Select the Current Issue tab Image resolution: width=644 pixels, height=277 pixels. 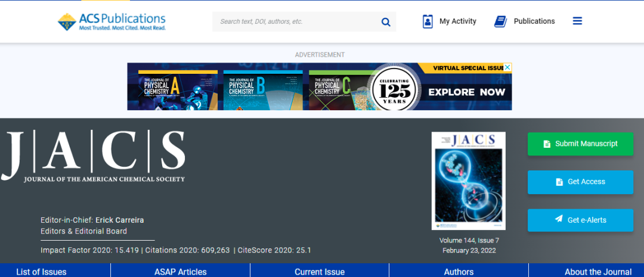tap(320, 272)
